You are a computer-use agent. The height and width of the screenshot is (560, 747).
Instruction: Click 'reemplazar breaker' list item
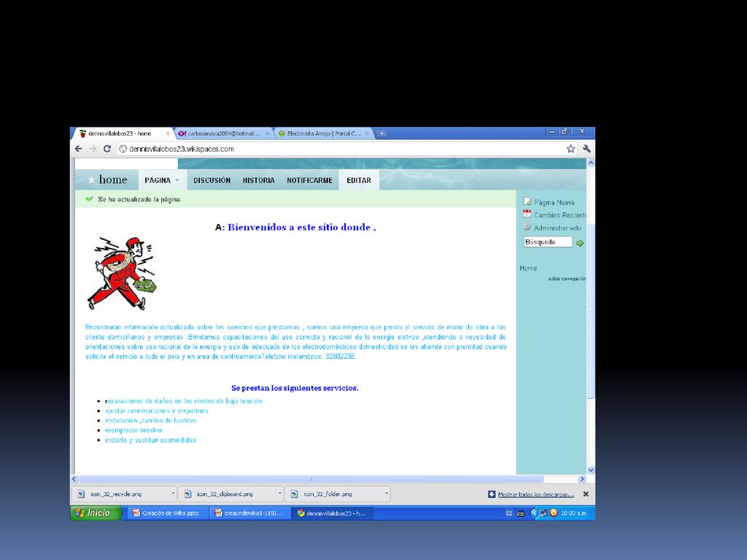coord(134,430)
